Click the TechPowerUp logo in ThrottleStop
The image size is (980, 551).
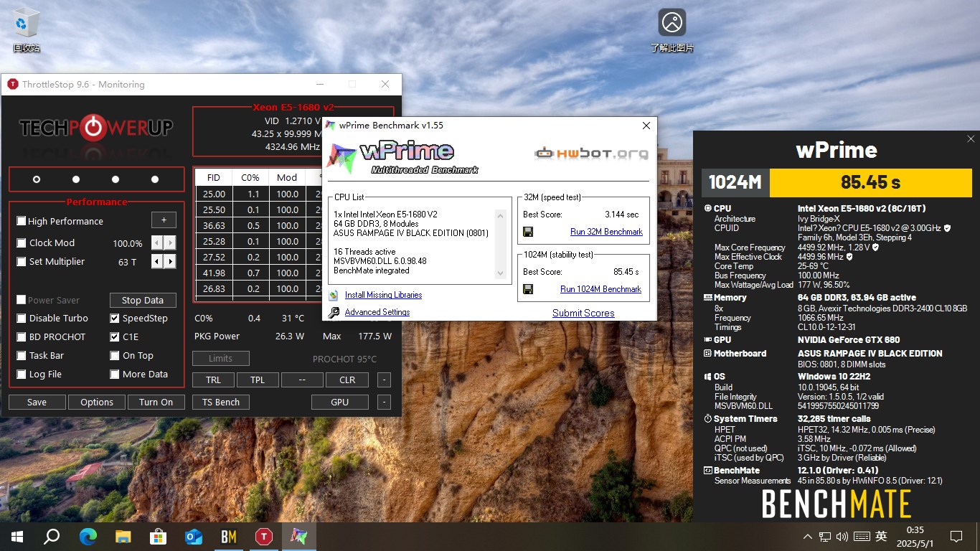[x=96, y=128]
